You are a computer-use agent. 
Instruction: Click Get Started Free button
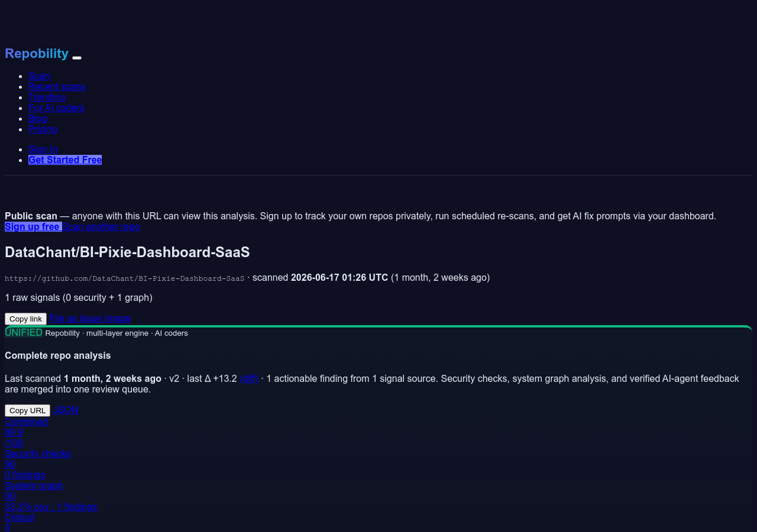[x=65, y=160]
